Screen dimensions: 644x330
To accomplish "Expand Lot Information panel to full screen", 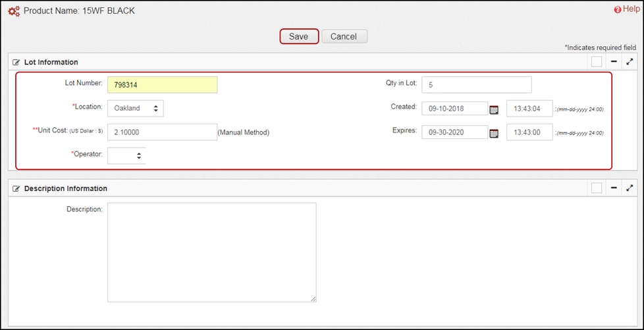I will pos(630,62).
